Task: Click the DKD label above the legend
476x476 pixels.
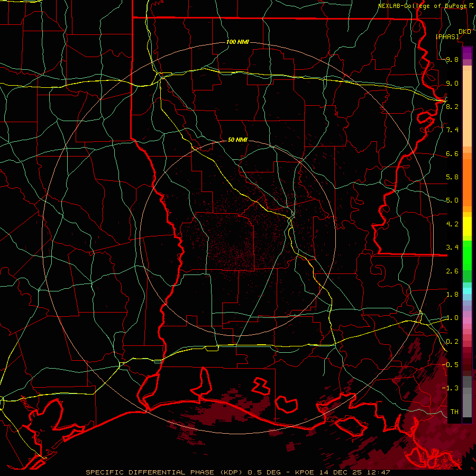Action: tap(465, 32)
